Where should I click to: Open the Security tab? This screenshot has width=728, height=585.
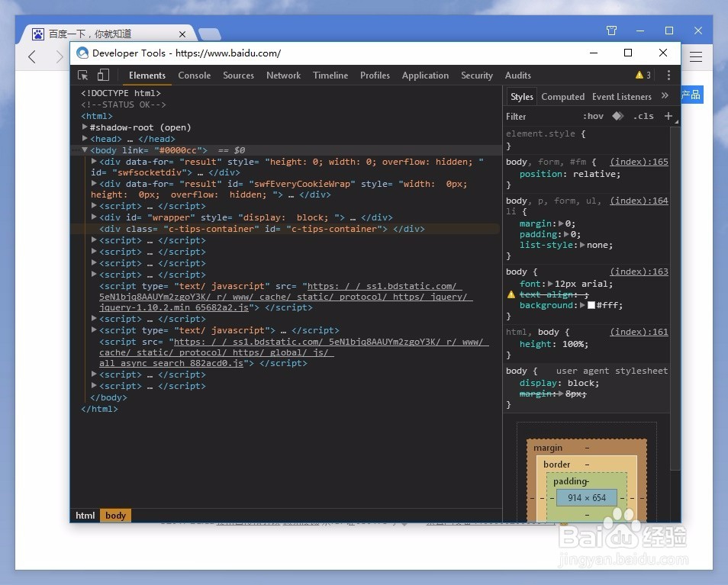(477, 76)
